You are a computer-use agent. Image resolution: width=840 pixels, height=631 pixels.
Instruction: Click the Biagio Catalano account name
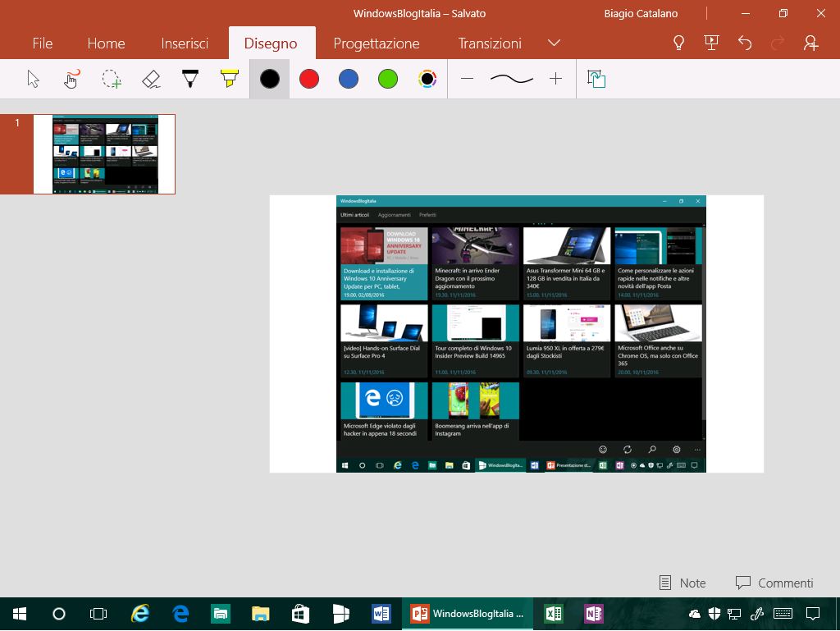(641, 14)
